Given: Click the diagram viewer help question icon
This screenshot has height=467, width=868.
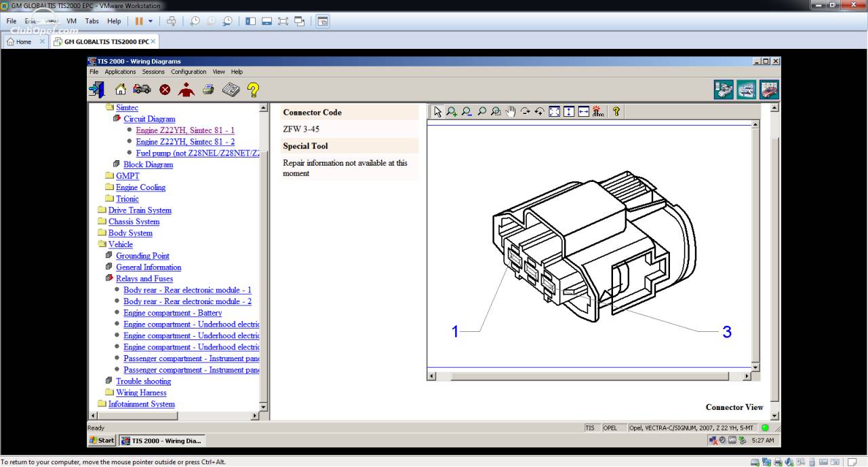Looking at the screenshot, I should pyautogui.click(x=616, y=112).
